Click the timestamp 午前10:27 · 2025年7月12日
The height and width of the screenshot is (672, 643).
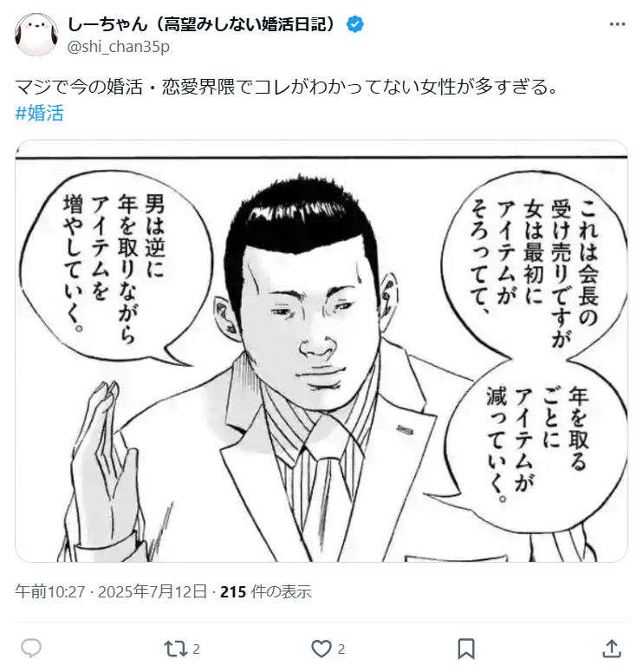pos(112,592)
